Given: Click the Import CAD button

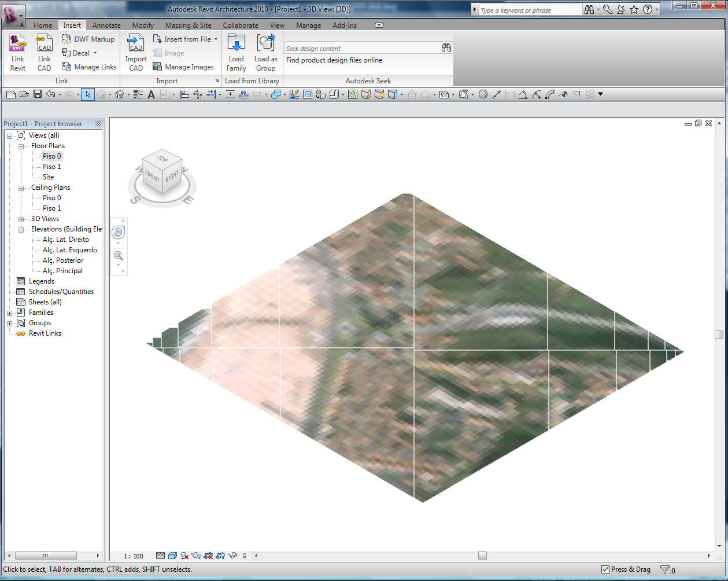Looking at the screenshot, I should pos(136,52).
